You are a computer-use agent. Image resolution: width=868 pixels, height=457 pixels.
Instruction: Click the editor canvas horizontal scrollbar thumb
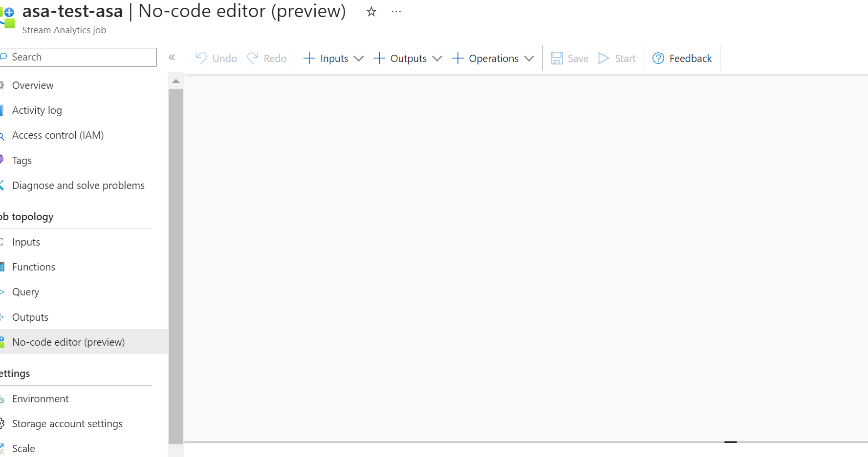coord(731,442)
